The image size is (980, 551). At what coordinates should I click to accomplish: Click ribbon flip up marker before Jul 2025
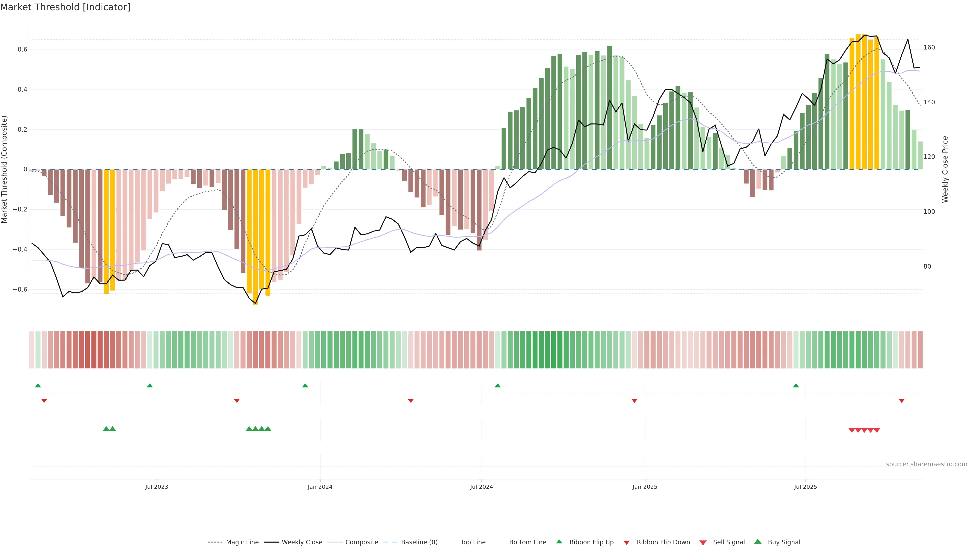click(796, 386)
